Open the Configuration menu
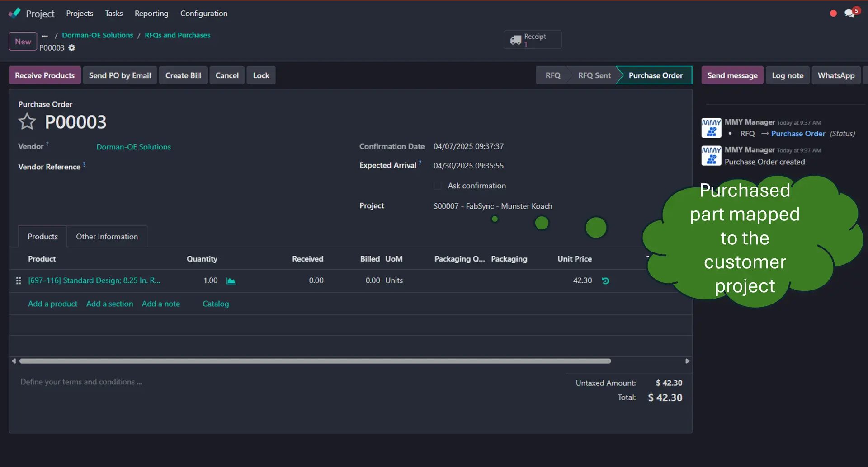The height and width of the screenshot is (467, 868). [203, 14]
